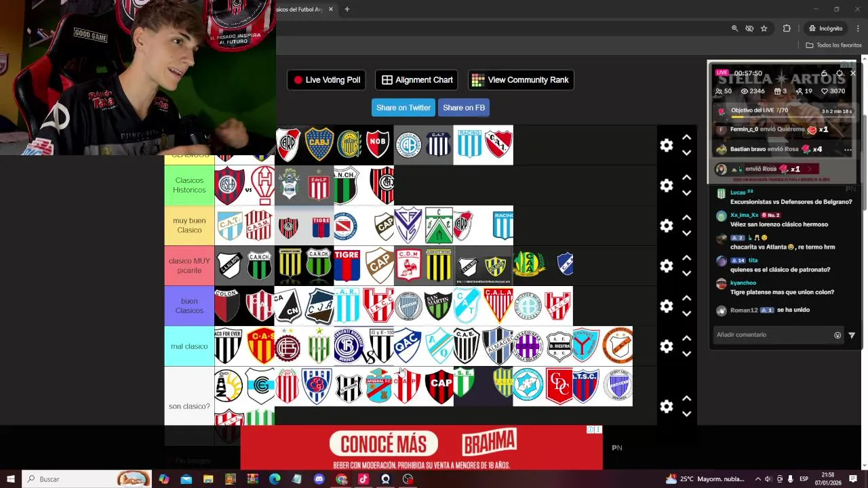Open settings gear for mal clasico row
This screenshot has height=488, width=868.
tap(667, 346)
